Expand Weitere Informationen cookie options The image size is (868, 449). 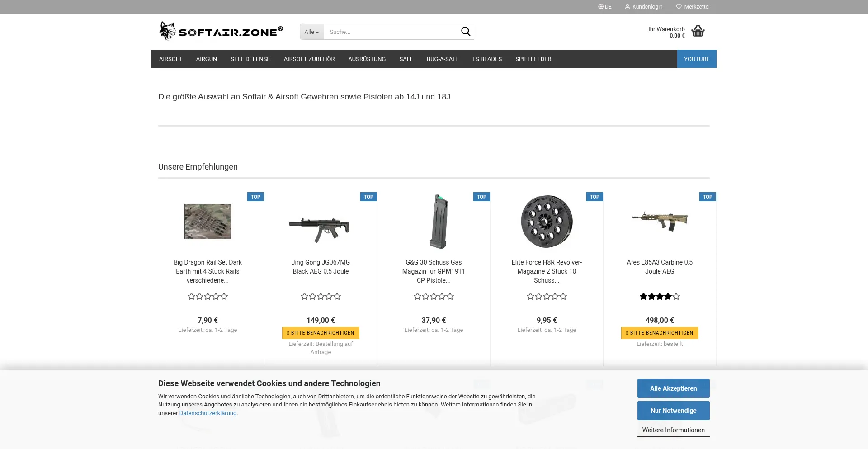tap(673, 430)
